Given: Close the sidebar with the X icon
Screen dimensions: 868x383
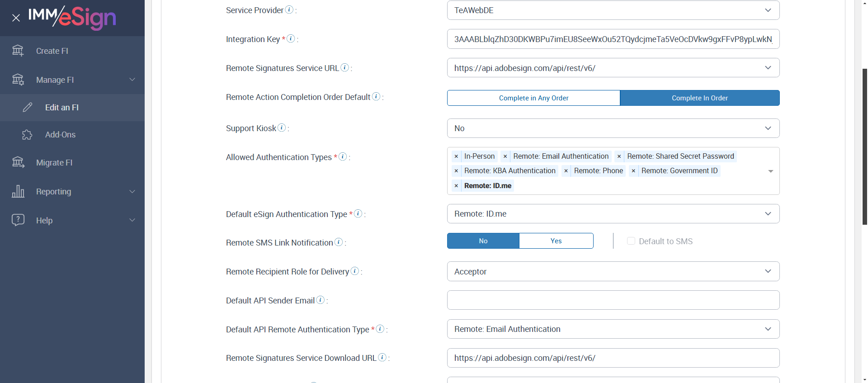Looking at the screenshot, I should point(16,18).
